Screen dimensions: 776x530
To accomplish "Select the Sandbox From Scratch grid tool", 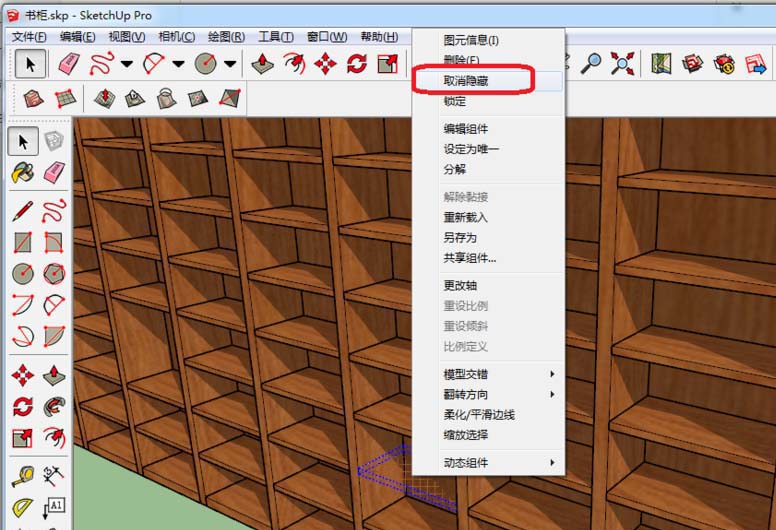I will click(65, 98).
